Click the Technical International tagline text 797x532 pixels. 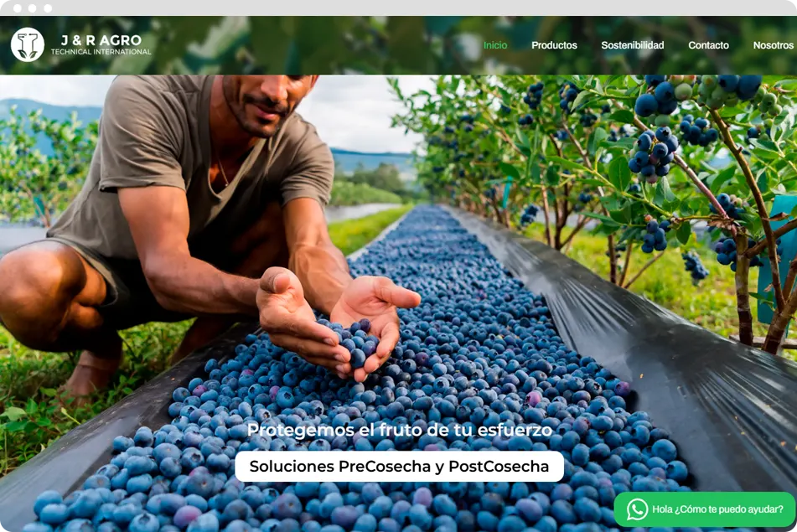(x=101, y=52)
